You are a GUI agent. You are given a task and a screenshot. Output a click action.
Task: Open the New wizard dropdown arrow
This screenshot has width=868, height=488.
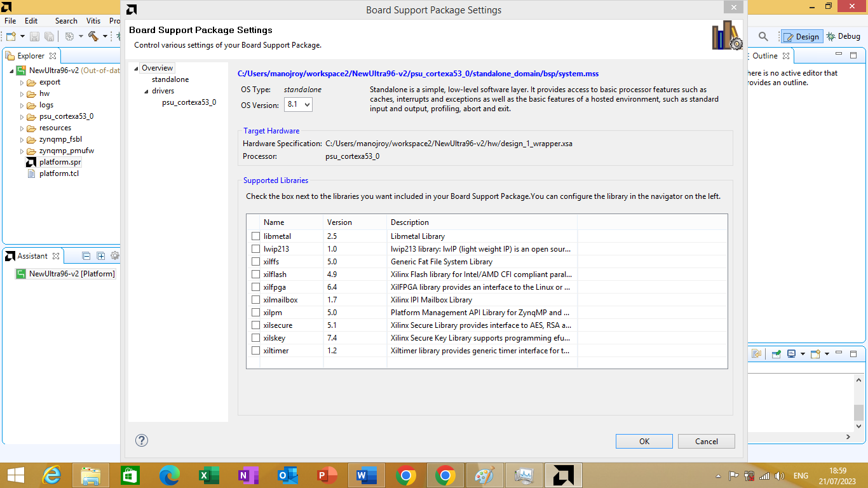click(x=22, y=37)
